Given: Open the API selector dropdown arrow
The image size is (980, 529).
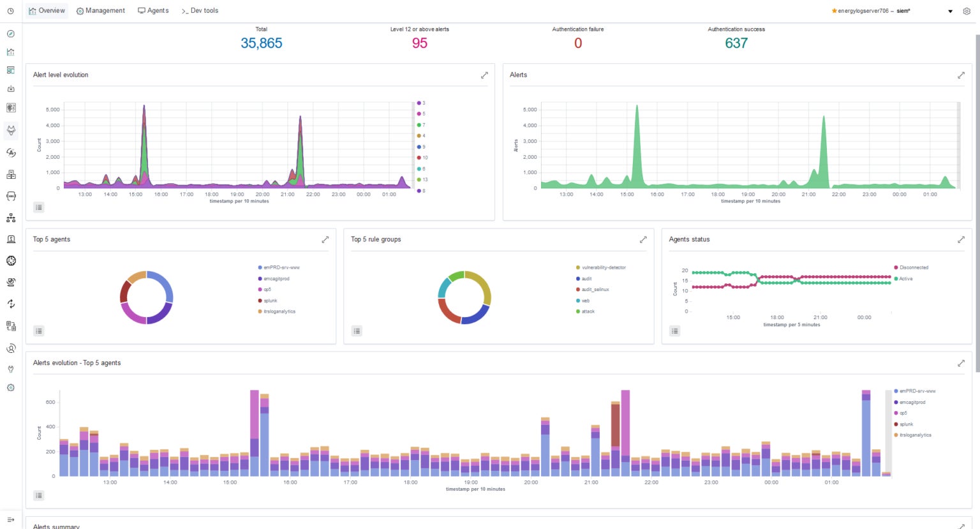Looking at the screenshot, I should click(x=950, y=11).
